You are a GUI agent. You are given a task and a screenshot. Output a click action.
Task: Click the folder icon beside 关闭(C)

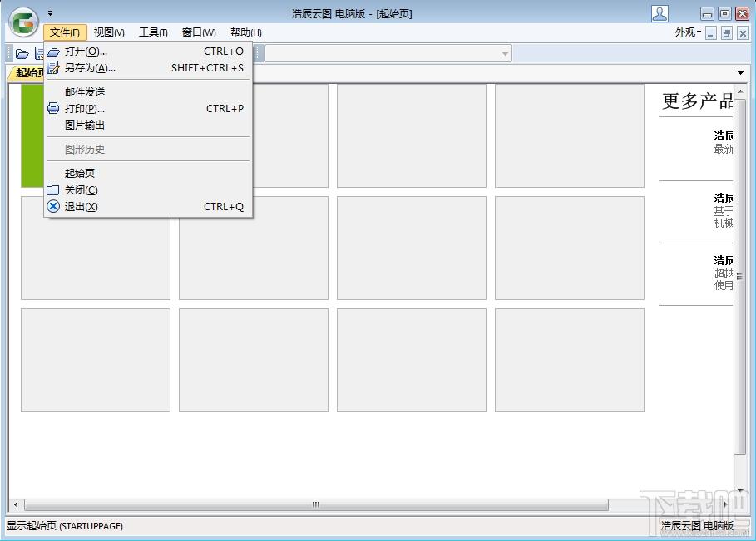pyautogui.click(x=53, y=189)
